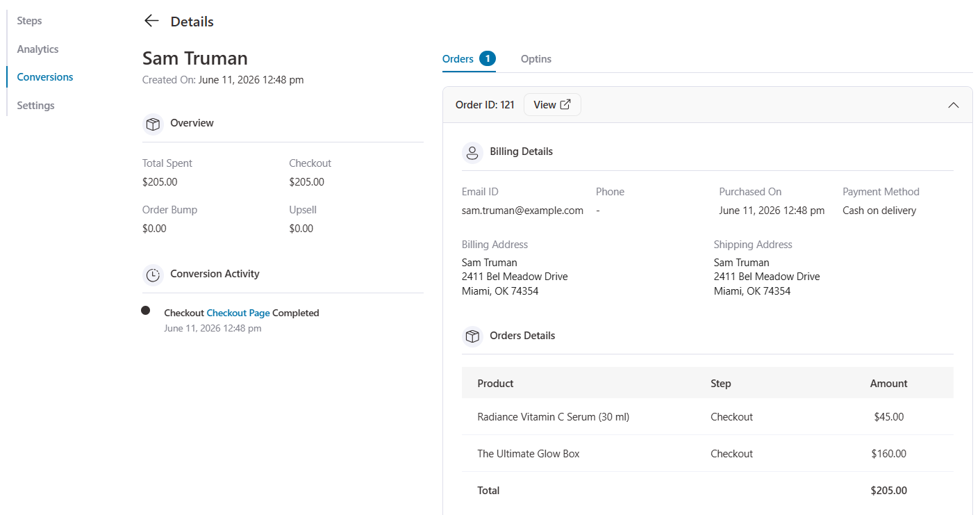Image resolution: width=980 pixels, height=515 pixels.
Task: Switch to the Optins tab
Action: pos(536,59)
